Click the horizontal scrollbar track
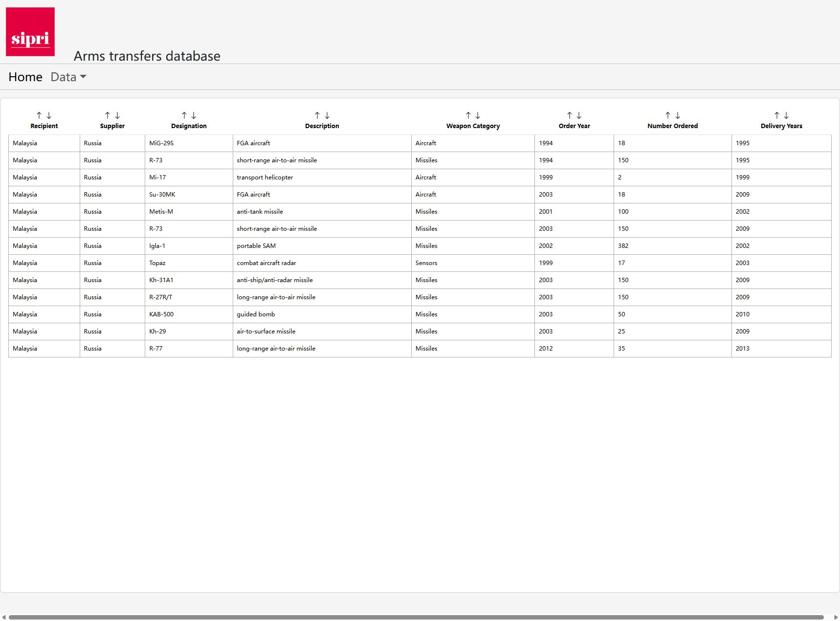The width and height of the screenshot is (840, 621). click(x=416, y=617)
